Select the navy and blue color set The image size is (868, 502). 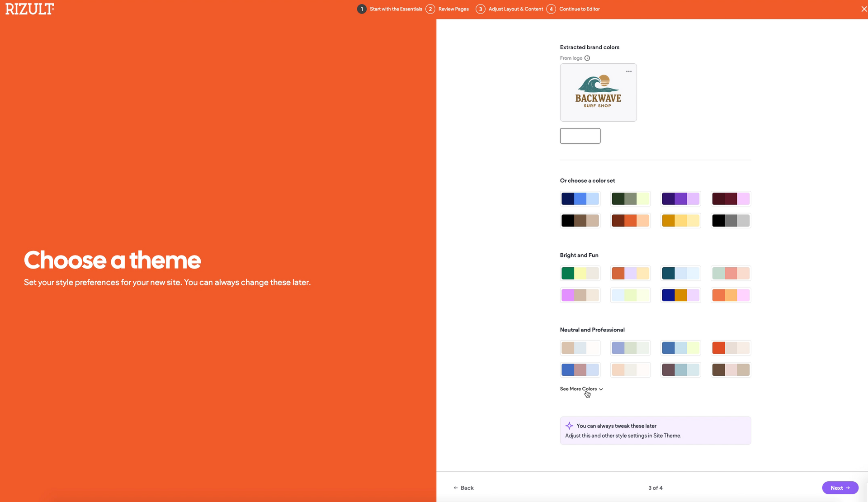(x=580, y=199)
